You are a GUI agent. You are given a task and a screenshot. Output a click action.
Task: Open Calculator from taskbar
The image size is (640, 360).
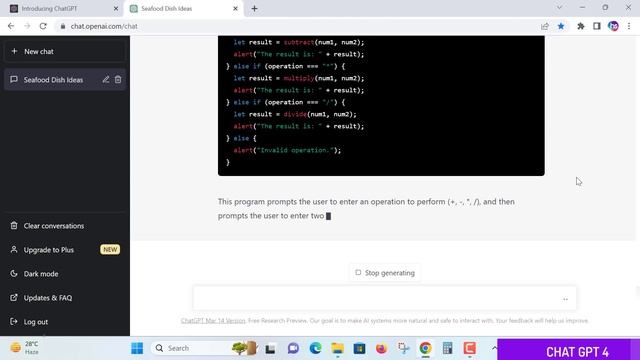447,348
